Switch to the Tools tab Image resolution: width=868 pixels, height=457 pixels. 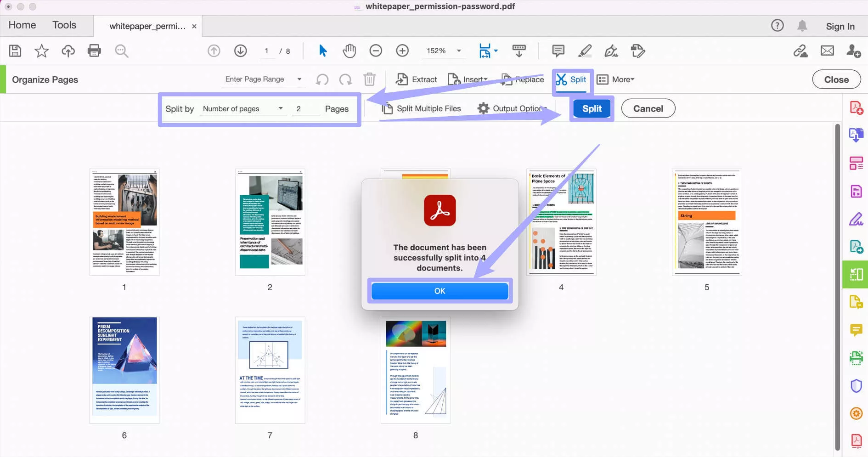click(x=64, y=25)
